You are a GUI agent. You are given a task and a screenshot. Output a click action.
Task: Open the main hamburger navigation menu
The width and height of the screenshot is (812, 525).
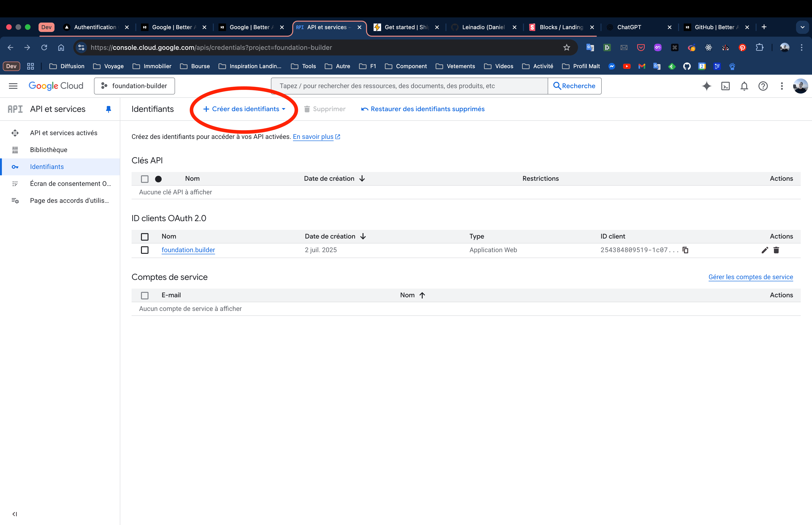pos(13,86)
